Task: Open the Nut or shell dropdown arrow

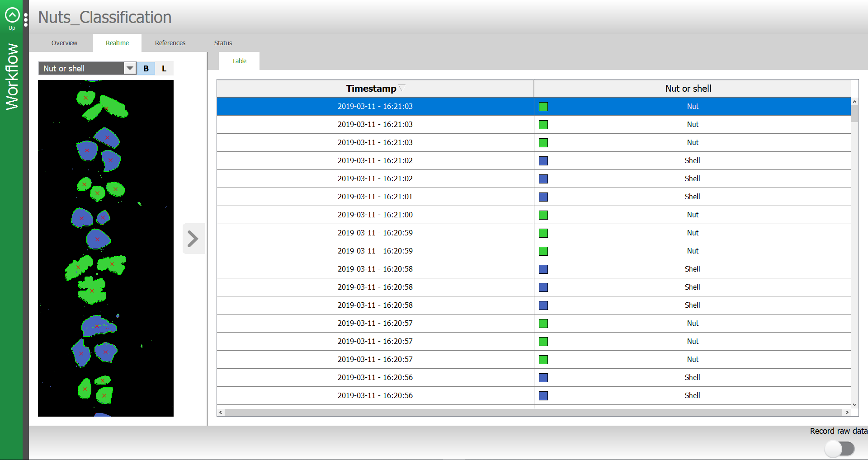Action: (x=130, y=69)
